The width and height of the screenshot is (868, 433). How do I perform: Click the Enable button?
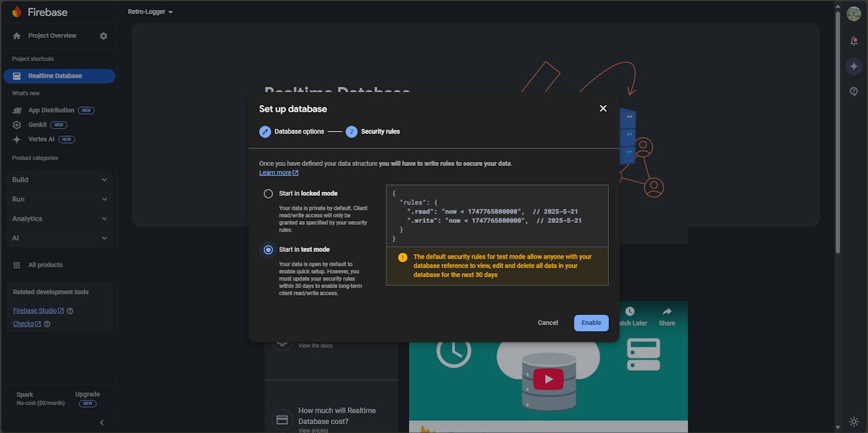tap(591, 323)
